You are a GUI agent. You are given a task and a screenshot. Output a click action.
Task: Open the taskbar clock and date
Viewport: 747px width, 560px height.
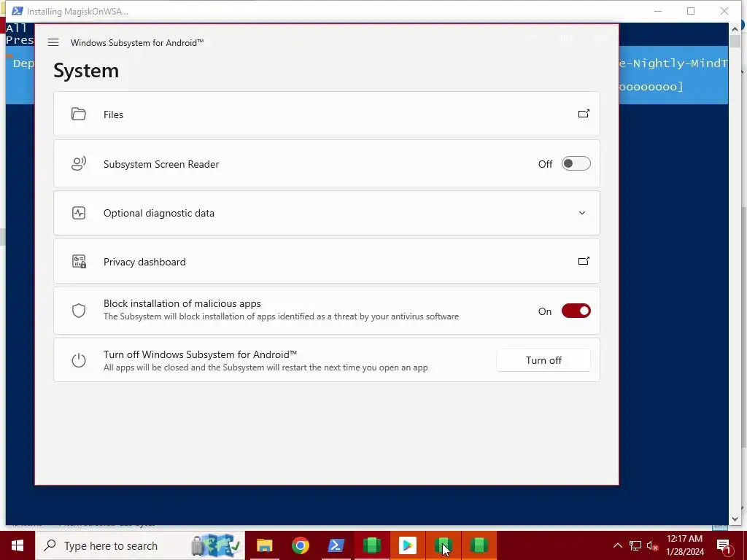(x=684, y=545)
